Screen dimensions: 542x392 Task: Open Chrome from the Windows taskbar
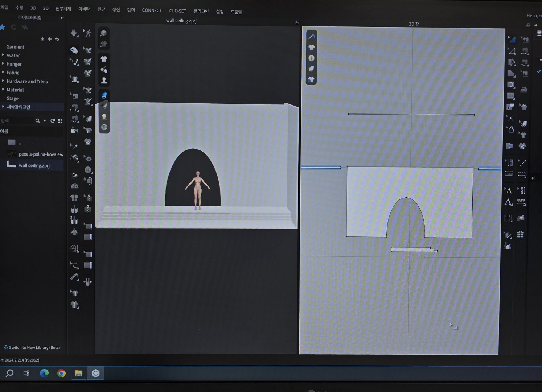coord(61,373)
